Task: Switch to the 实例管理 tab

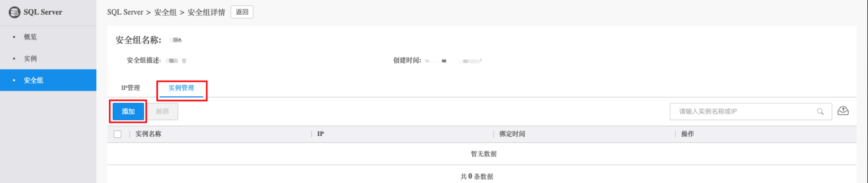Action: pyautogui.click(x=181, y=88)
